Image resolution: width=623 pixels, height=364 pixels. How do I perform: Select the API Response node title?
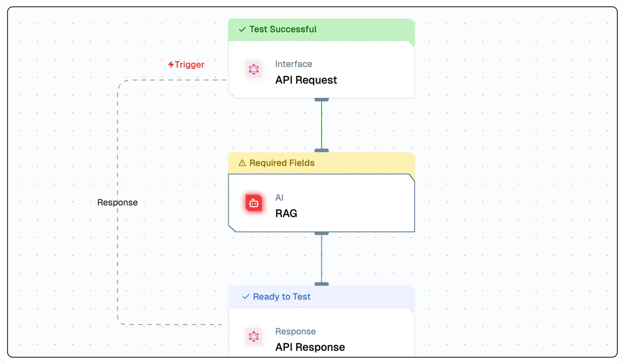coord(310,347)
